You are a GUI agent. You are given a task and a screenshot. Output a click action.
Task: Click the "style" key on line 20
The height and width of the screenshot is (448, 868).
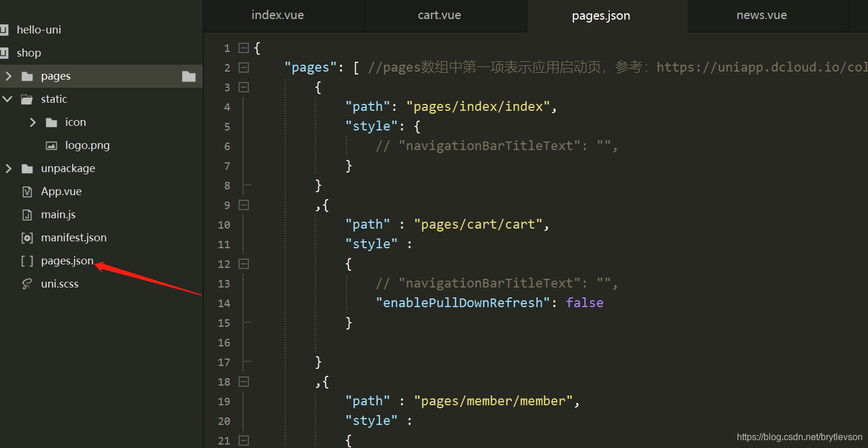tap(372, 421)
